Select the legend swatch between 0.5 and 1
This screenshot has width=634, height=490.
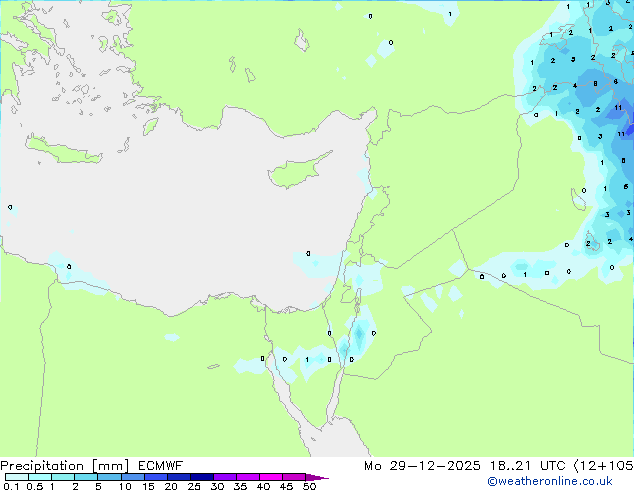coord(40,477)
